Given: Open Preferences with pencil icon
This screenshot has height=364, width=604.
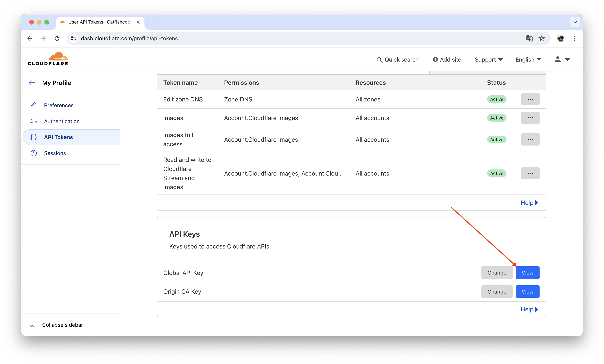Looking at the screenshot, I should click(x=59, y=105).
